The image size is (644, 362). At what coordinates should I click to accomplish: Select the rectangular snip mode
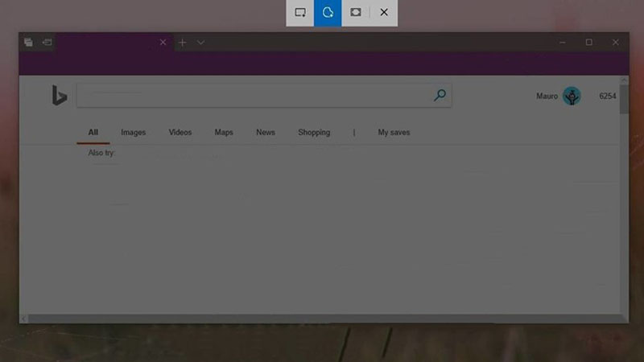(x=300, y=13)
